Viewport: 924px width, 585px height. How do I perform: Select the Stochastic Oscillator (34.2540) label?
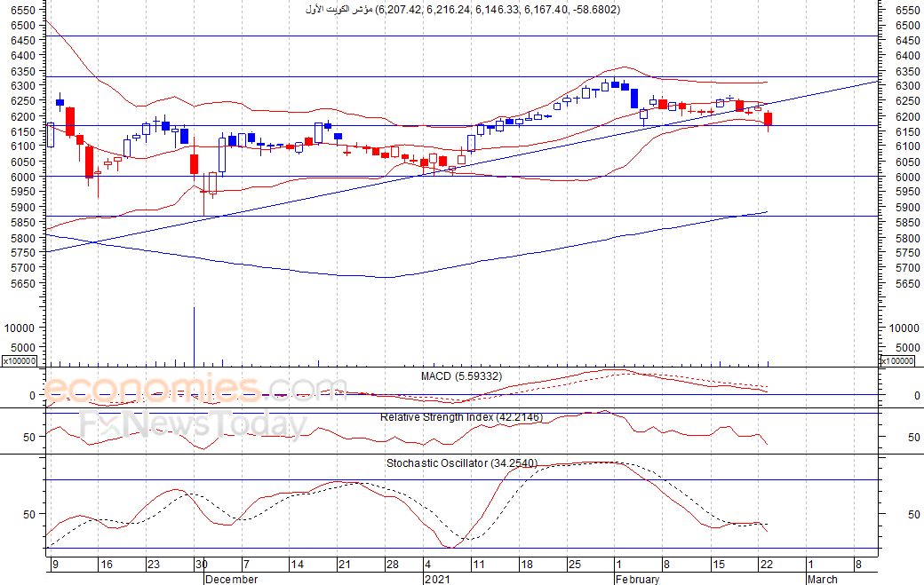462,463
